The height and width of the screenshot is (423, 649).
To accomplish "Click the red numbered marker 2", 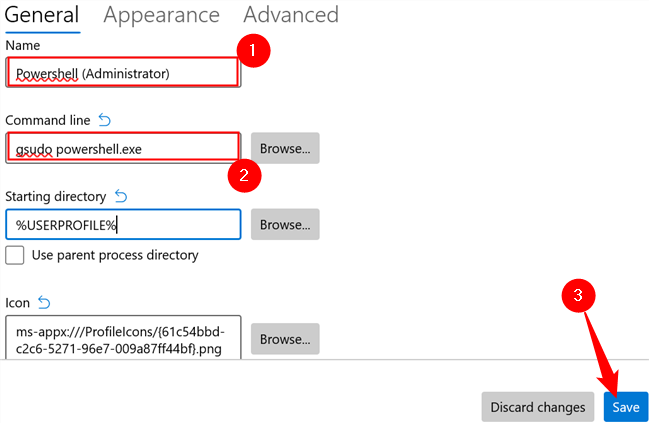I will [x=244, y=175].
